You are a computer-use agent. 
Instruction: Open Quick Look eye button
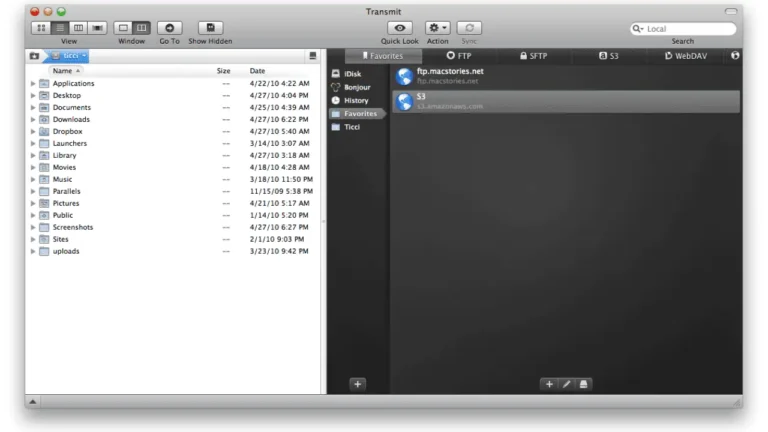[x=400, y=28]
